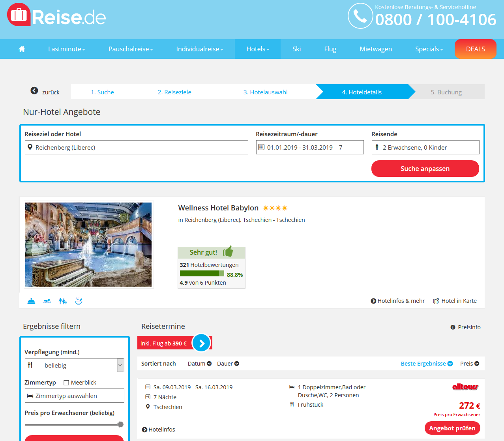Viewport: 504px width, 441px height.
Task: Click the room service bell amenity icon
Action: (32, 301)
